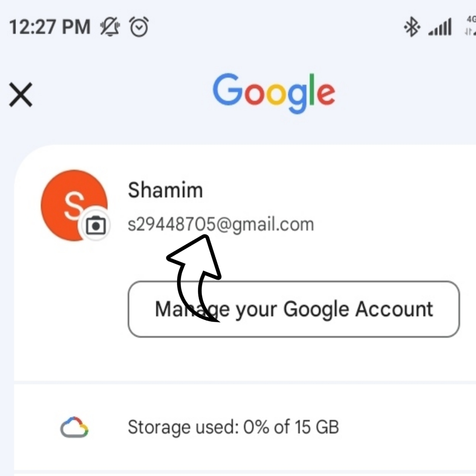Tap the Shamim account name

pyautogui.click(x=165, y=190)
